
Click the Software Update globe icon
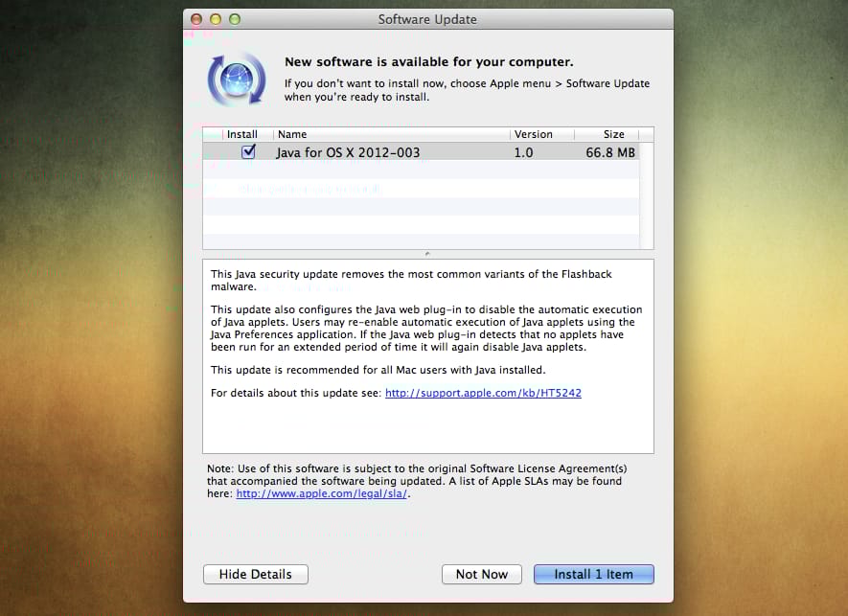pos(237,80)
